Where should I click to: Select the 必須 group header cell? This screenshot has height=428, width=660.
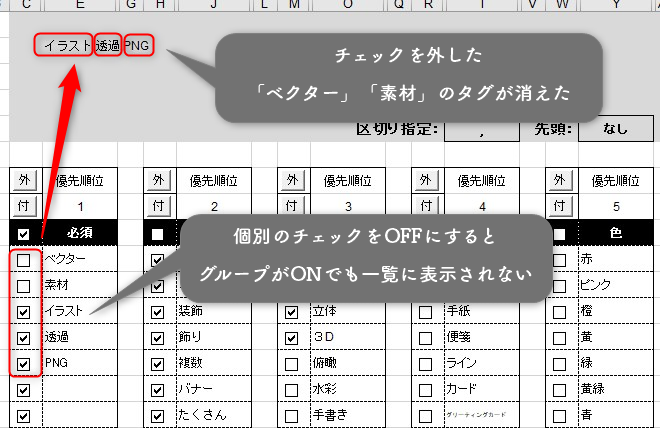point(80,233)
